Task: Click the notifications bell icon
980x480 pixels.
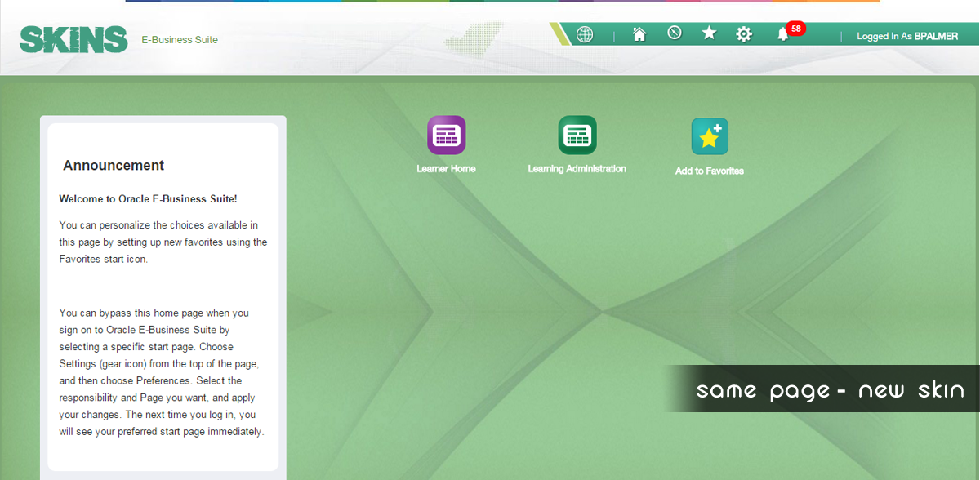Action: 782,35
